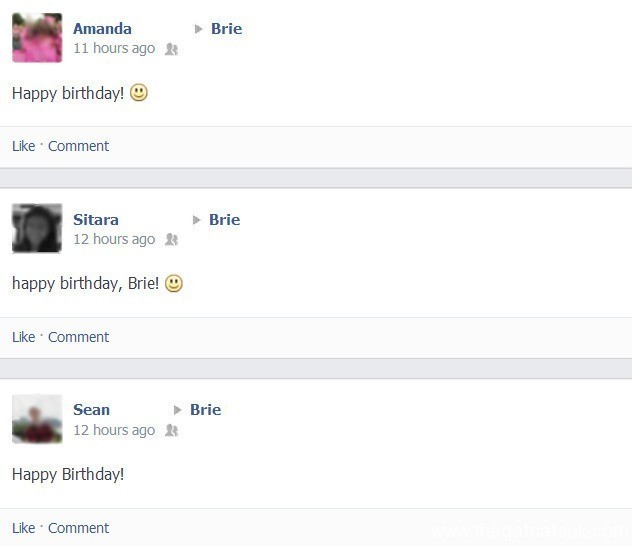Screen dimensions: 632x546
Task: Click the friends audience icon on Sean's post
Action: tap(171, 431)
